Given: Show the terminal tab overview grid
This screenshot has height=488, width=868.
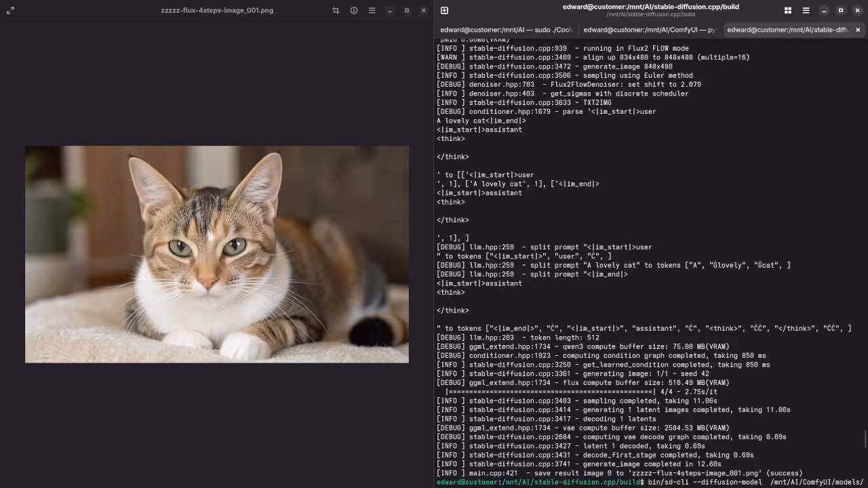Looking at the screenshot, I should [x=788, y=10].
